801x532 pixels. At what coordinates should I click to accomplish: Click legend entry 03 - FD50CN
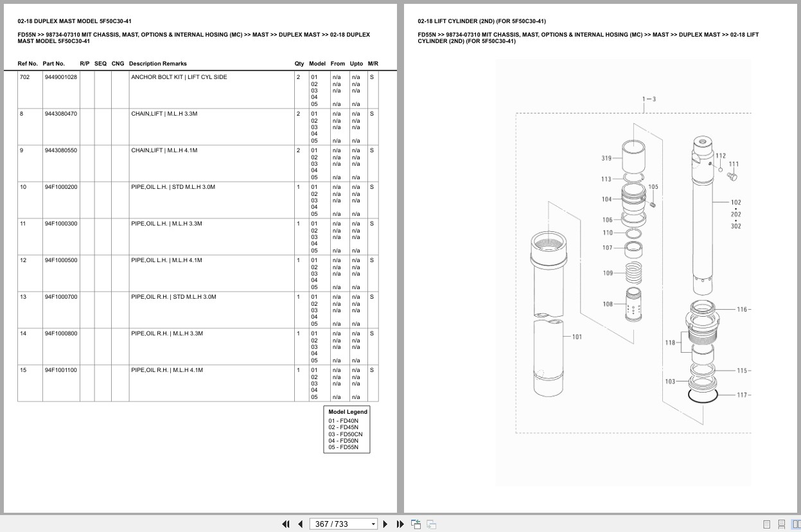coord(346,434)
